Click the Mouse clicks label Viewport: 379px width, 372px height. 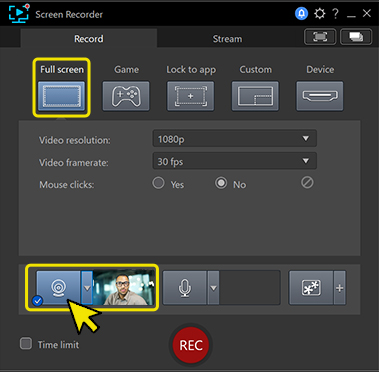click(x=67, y=185)
